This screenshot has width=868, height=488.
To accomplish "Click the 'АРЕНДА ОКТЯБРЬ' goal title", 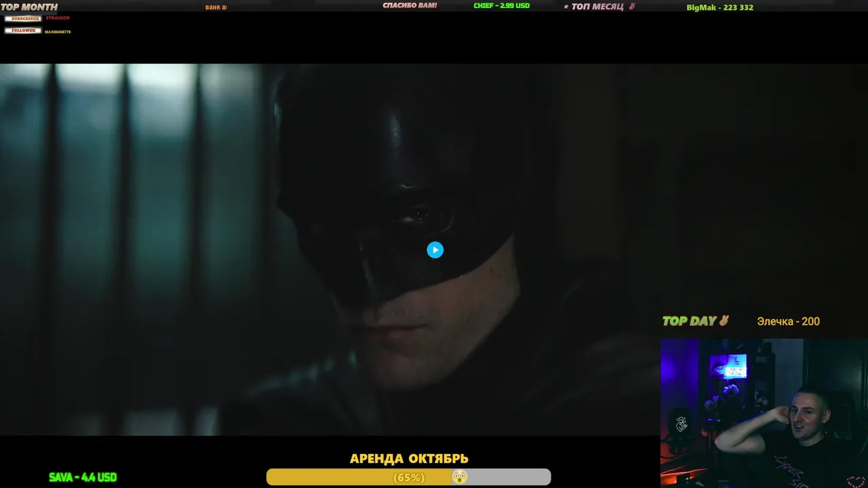I will point(409,459).
